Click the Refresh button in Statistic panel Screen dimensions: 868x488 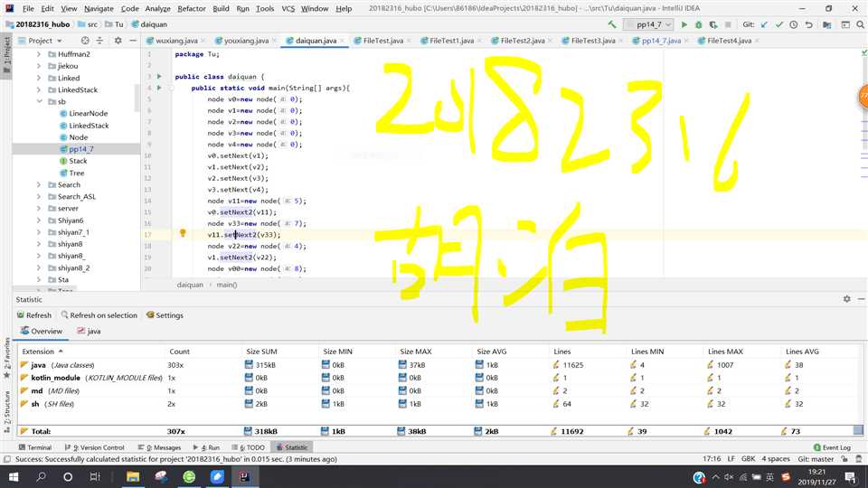click(x=34, y=314)
